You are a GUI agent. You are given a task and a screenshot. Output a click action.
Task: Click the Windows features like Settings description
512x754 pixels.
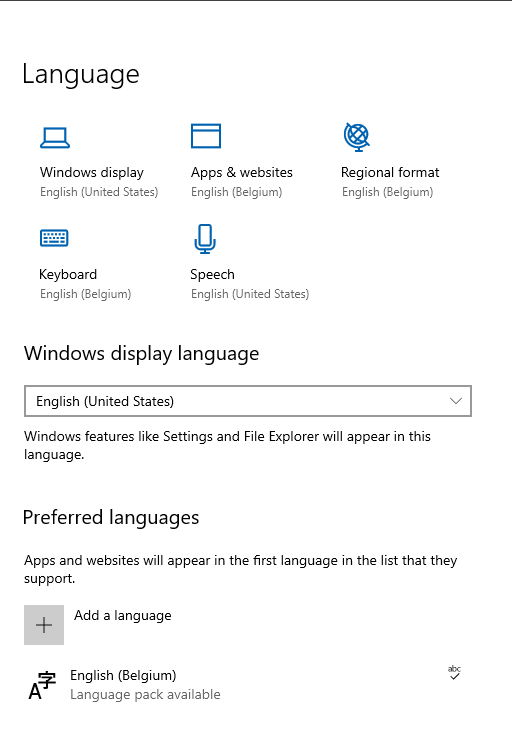click(x=227, y=445)
